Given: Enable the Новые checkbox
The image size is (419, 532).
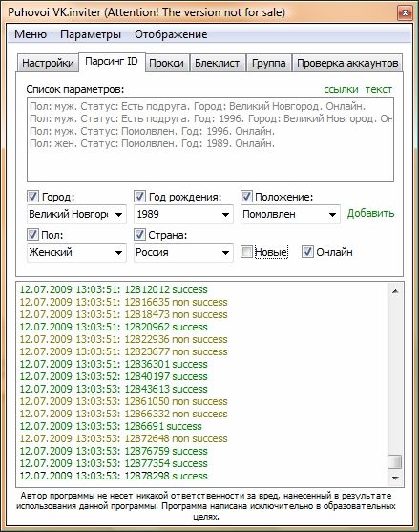Looking at the screenshot, I should [x=246, y=252].
